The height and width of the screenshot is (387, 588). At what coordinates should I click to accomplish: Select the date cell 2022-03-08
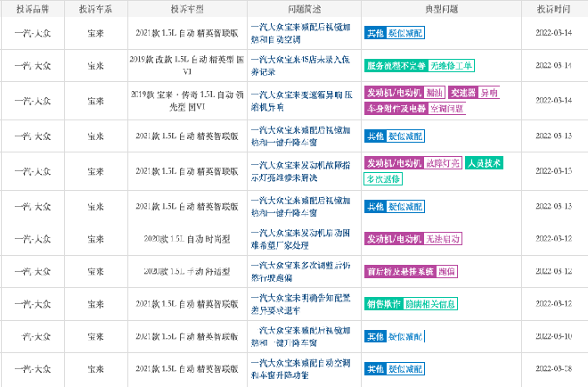point(553,368)
